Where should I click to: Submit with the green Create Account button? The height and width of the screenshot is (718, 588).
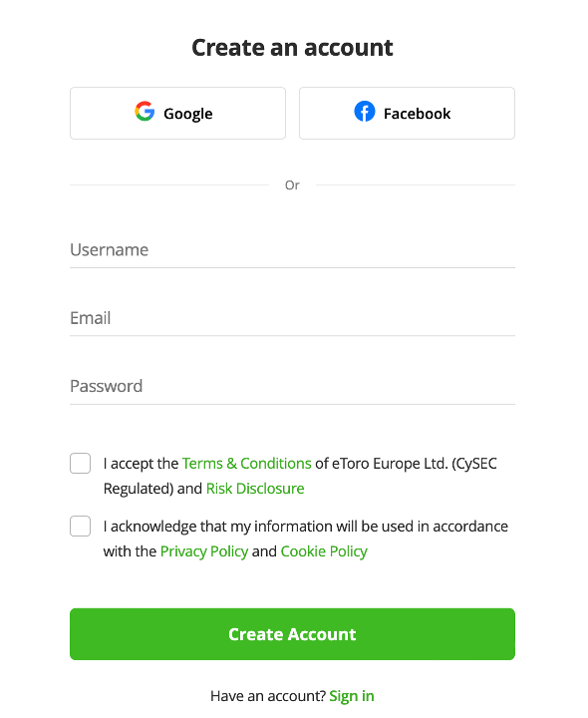click(x=292, y=634)
